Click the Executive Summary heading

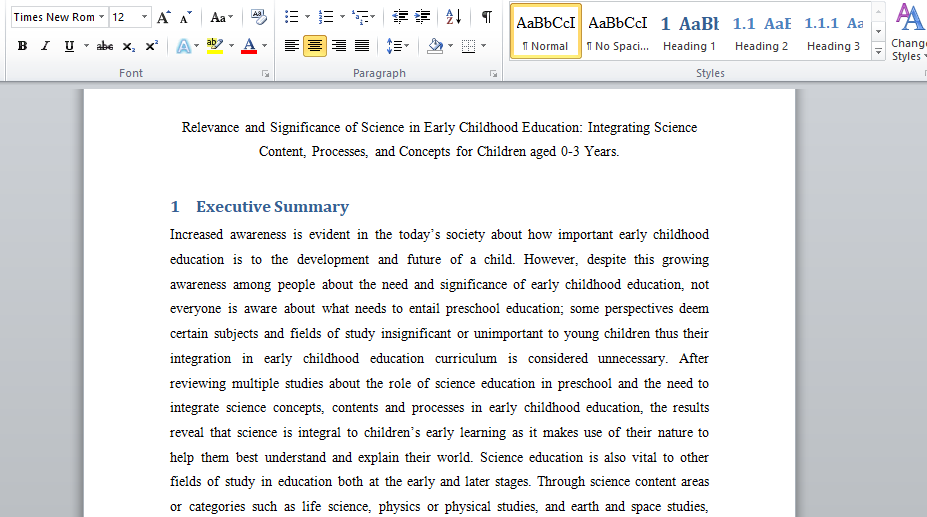273,206
